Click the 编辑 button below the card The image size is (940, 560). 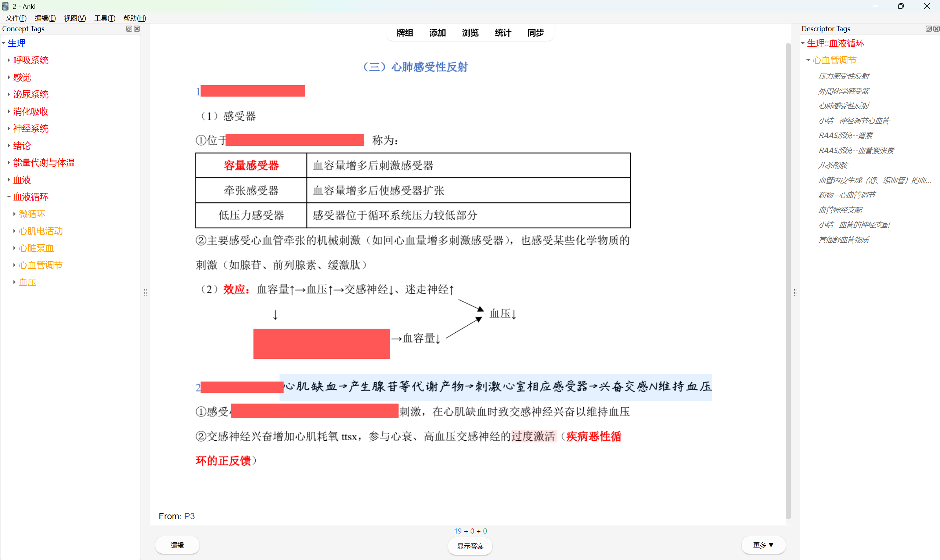[x=177, y=545]
